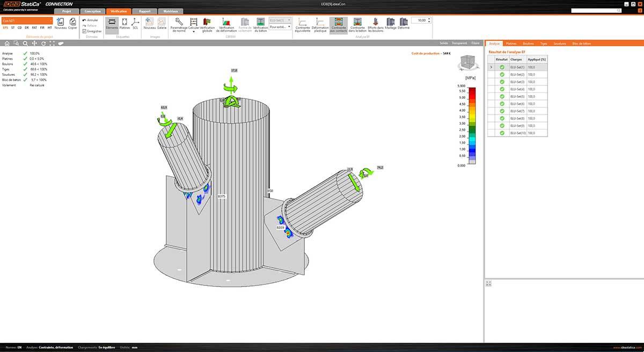Toggle Éléments labels display

coord(112,24)
